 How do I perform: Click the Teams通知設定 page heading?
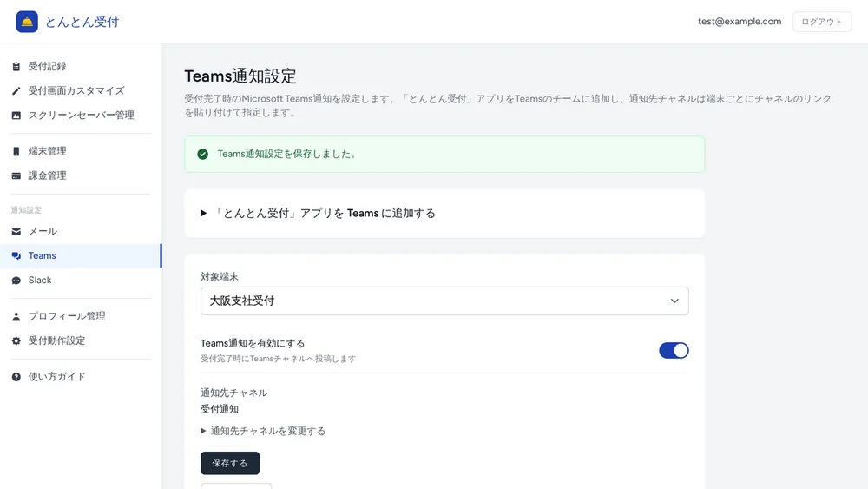pos(240,76)
